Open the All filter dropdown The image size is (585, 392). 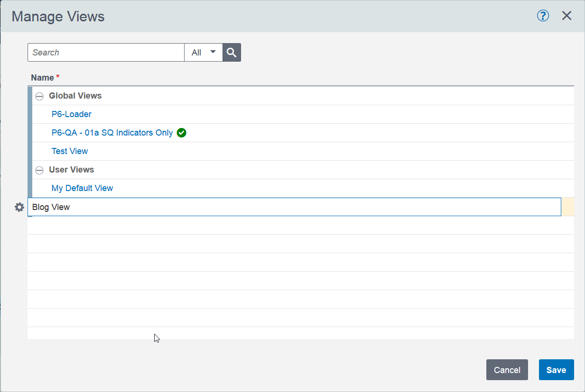coord(204,53)
